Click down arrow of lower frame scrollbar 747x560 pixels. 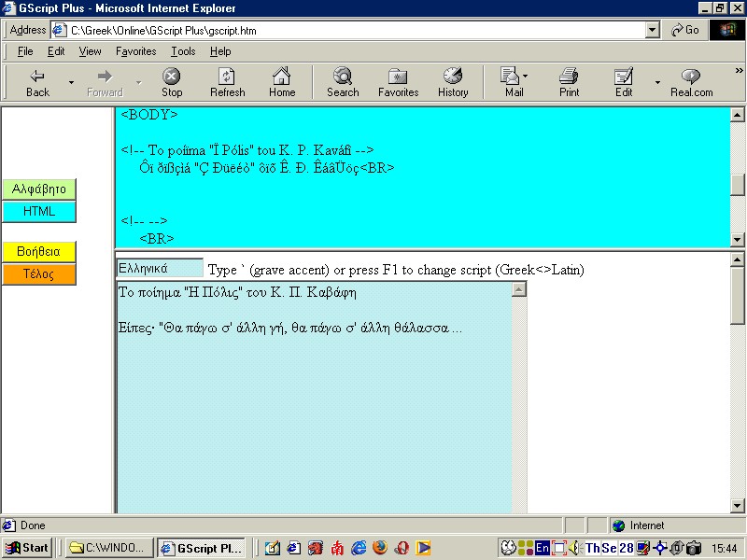[x=738, y=506]
